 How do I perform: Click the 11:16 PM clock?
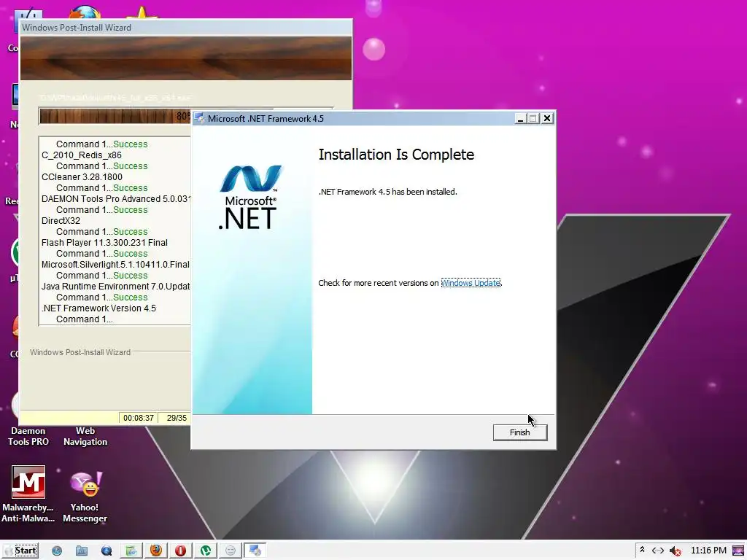pyautogui.click(x=708, y=551)
